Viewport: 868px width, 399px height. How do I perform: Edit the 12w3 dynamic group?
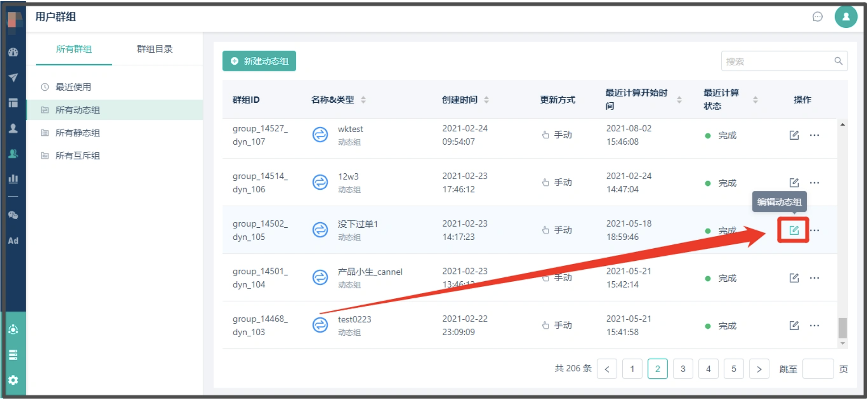(x=794, y=183)
